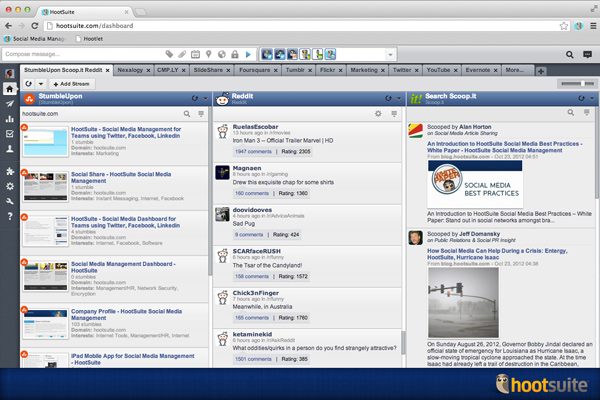600x400 pixels.
Task: Open Alan Horton scooper name
Action: coord(475,127)
